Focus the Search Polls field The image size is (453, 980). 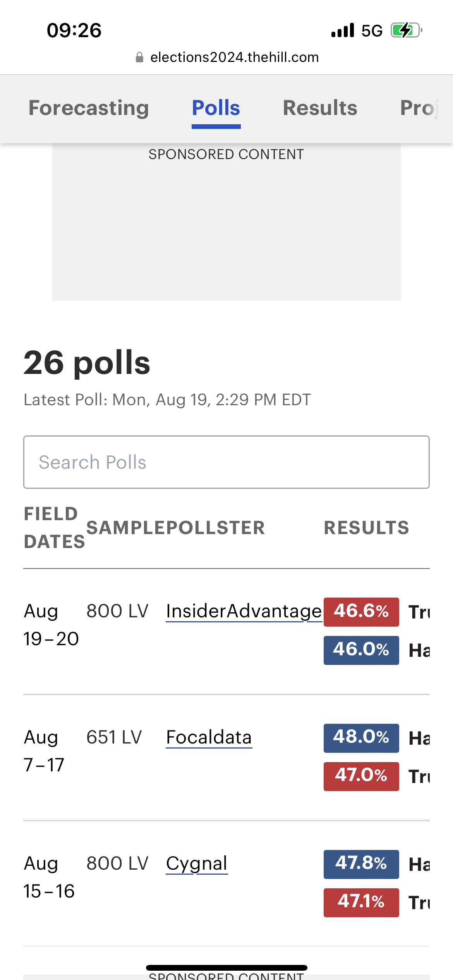(226, 462)
